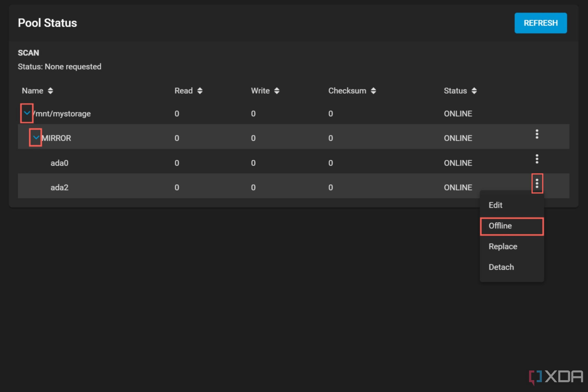588x392 pixels.
Task: Select the ada2 disk name
Action: (x=59, y=187)
